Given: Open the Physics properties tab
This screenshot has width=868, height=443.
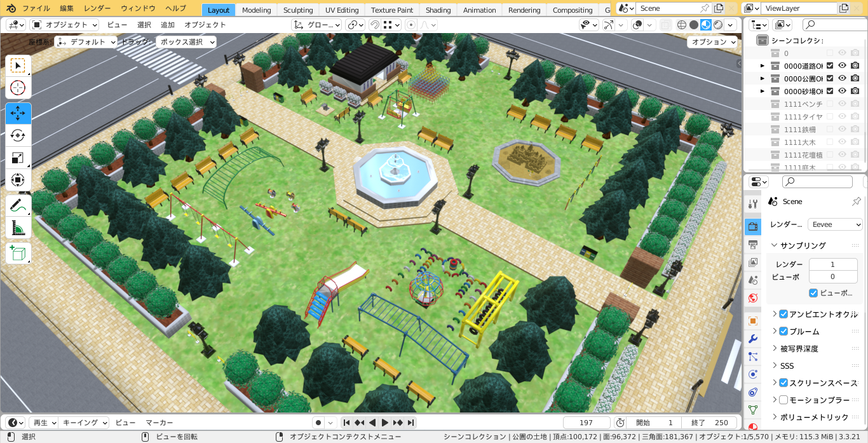Looking at the screenshot, I should 753,374.
